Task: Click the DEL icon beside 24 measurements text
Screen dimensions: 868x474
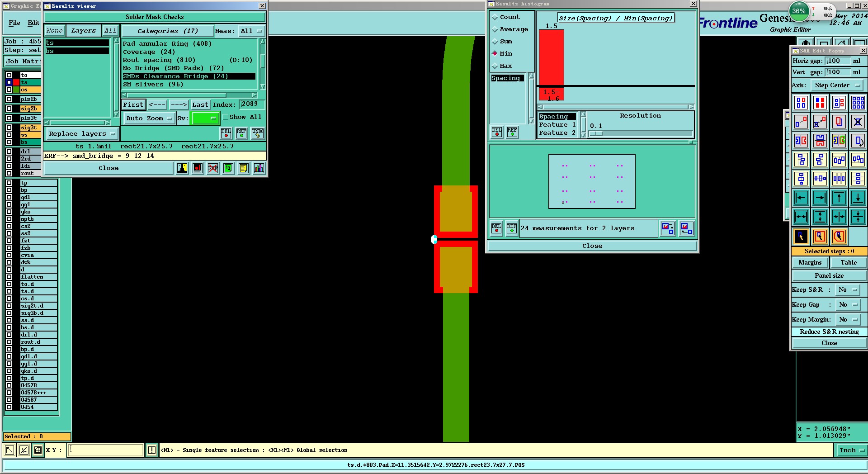Action: (496, 228)
